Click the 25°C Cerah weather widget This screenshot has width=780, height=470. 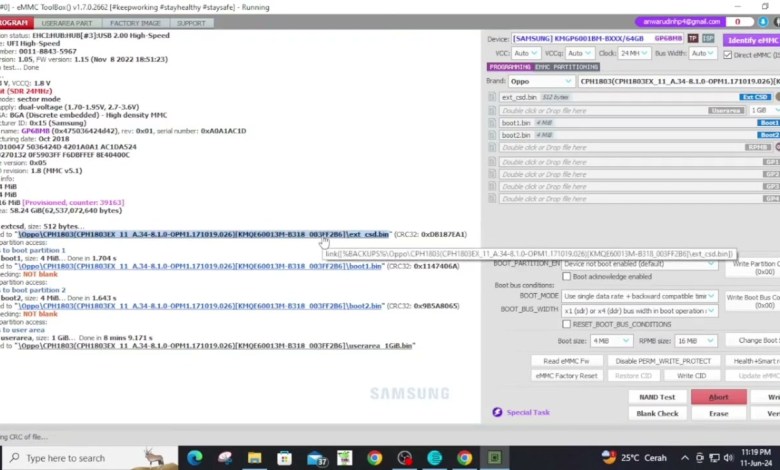[x=633, y=458]
